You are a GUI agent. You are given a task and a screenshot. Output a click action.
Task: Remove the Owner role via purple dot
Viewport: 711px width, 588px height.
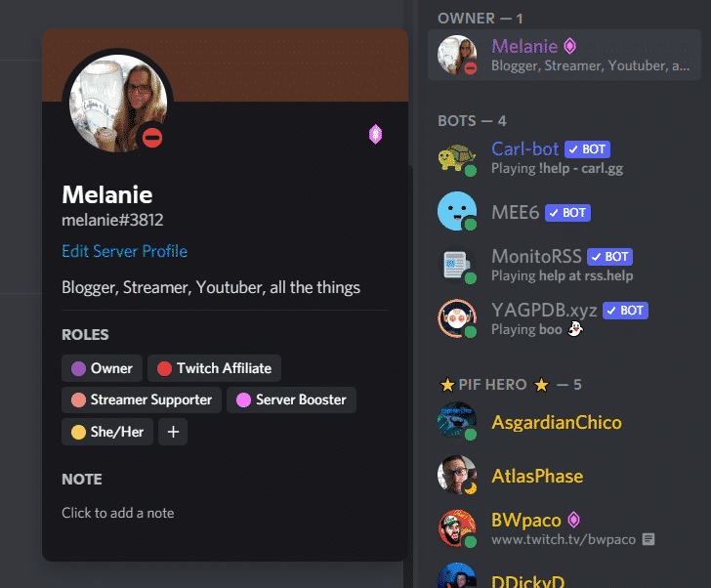click(x=78, y=368)
